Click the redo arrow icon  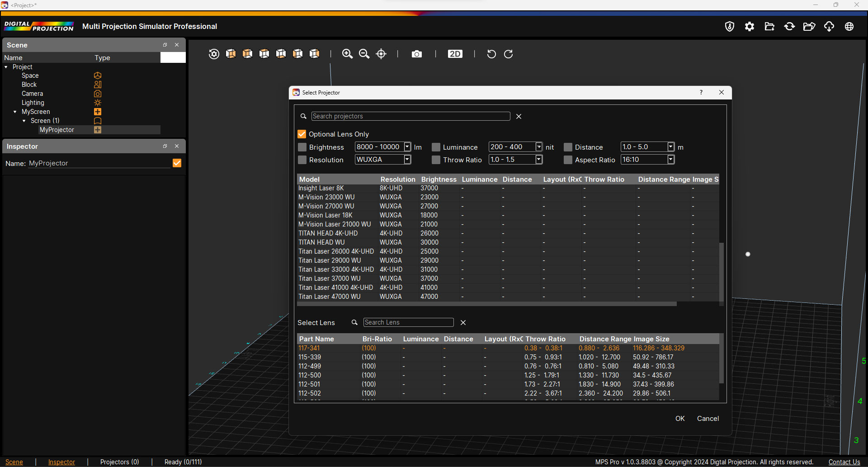pos(508,54)
